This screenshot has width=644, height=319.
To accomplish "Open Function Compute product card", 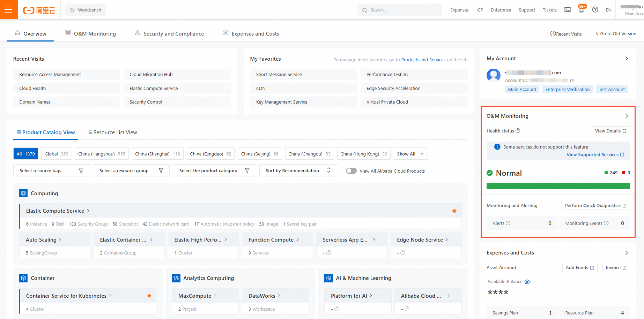I will pos(277,245).
